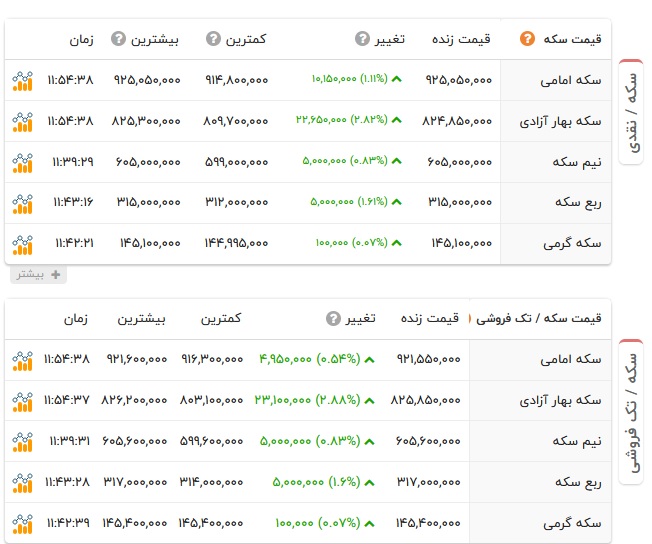Viewport: 652px width, 544px height.
Task: Click highest price ۸۲۶,۲۰۰,۰۰۰
Action: [x=134, y=400]
